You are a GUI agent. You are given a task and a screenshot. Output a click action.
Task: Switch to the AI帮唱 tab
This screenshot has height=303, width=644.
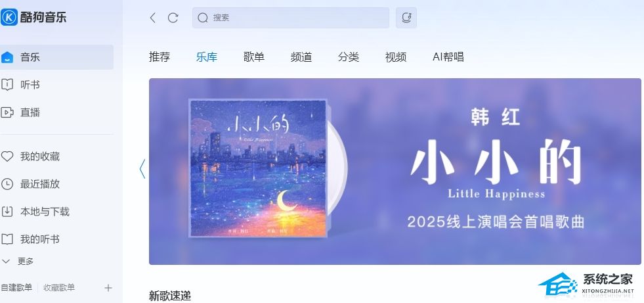point(448,57)
